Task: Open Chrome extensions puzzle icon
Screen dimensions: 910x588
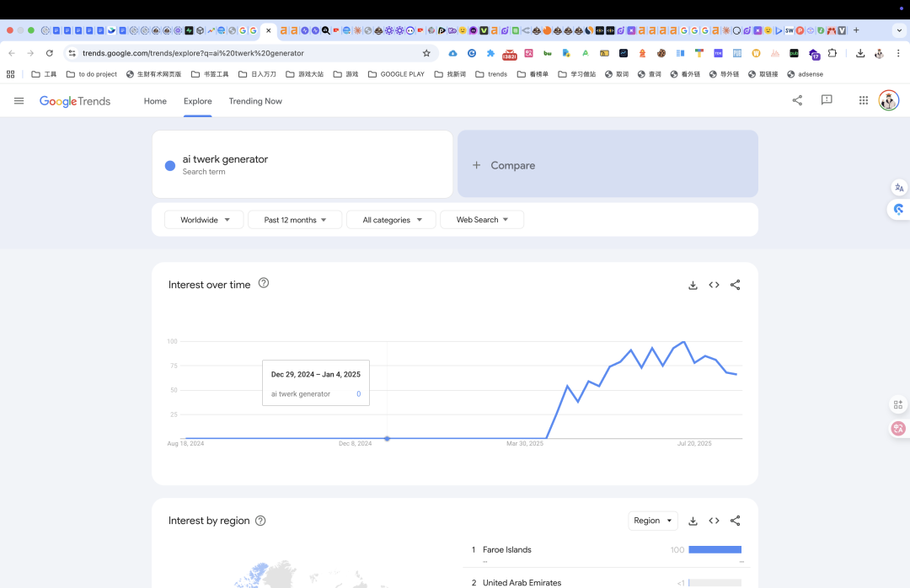Action: (832, 53)
